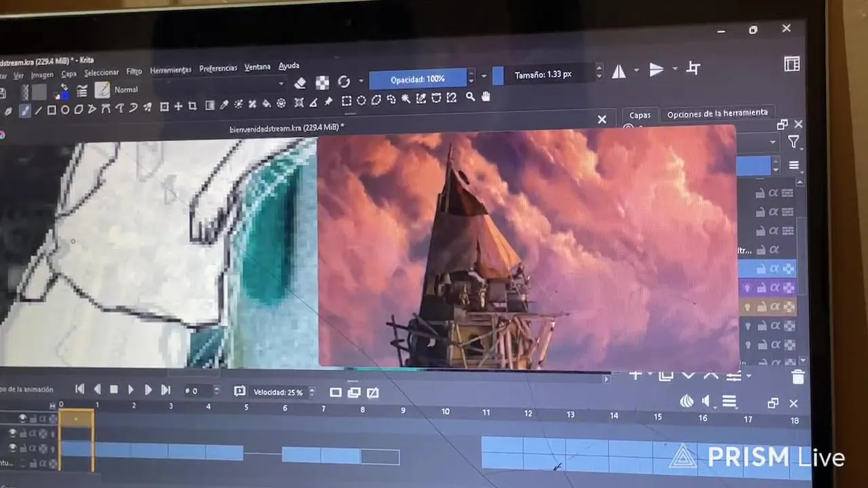Select the Contiguous Selection magic wand tool

[406, 99]
